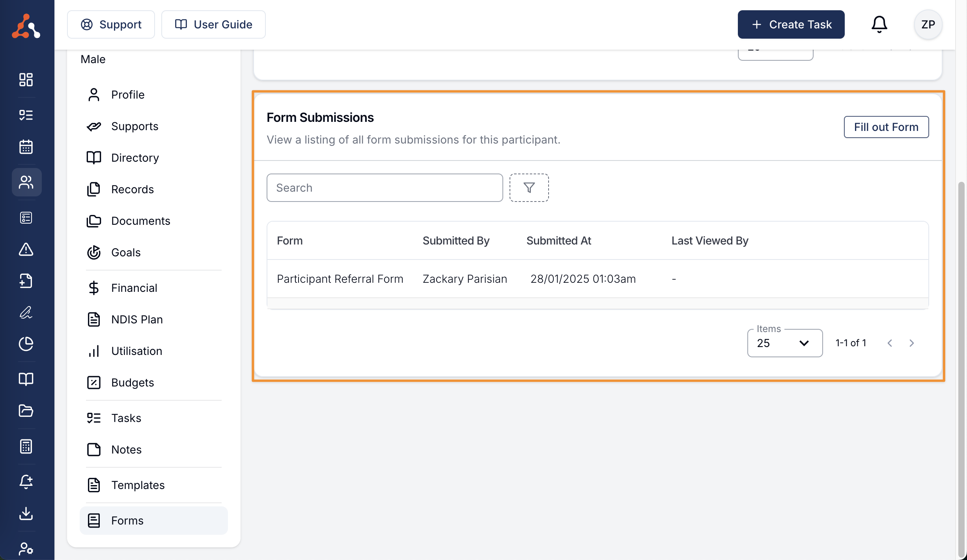Viewport: 967px width, 560px height.
Task: Select Budgets in participant menu
Action: 133,383
